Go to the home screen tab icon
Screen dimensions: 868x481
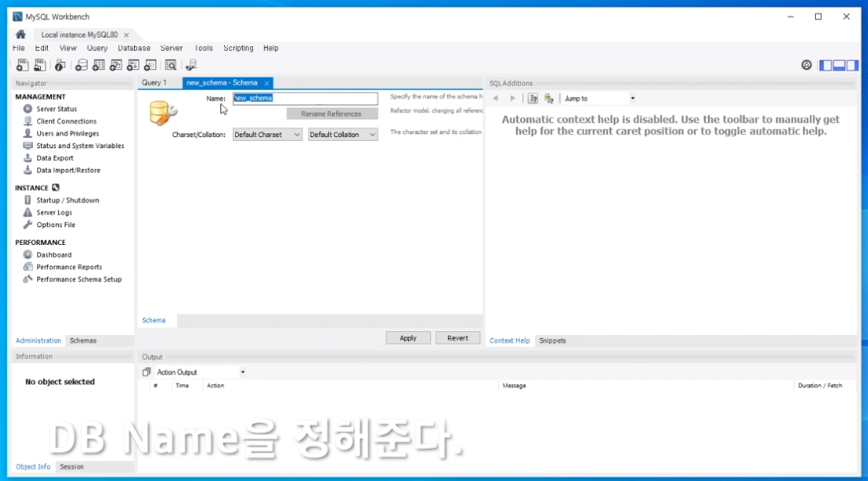(21, 34)
